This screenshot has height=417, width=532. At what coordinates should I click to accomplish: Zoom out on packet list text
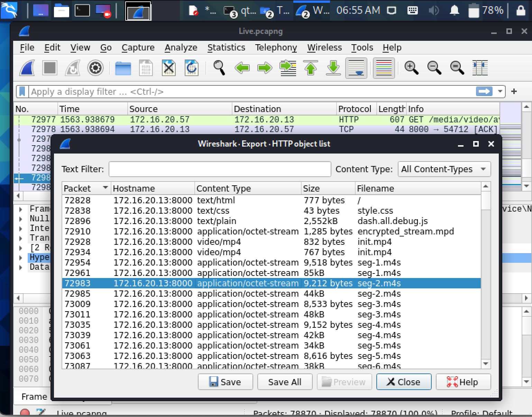tap(434, 68)
